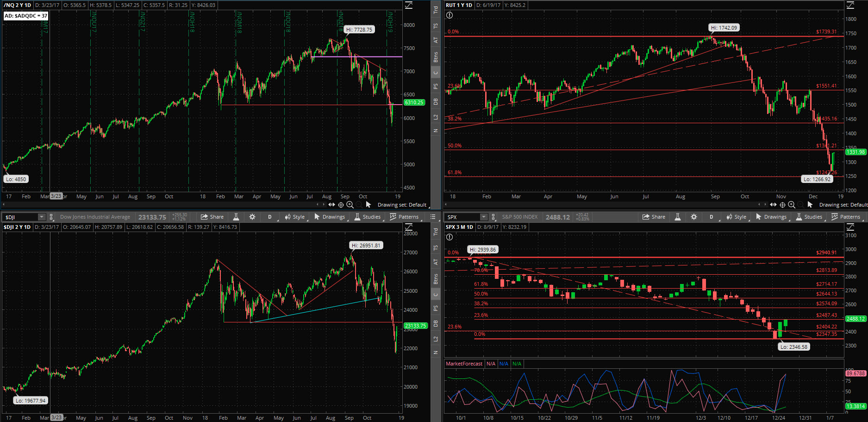Click the alert exclamation icon on the RUT chart

(450, 15)
